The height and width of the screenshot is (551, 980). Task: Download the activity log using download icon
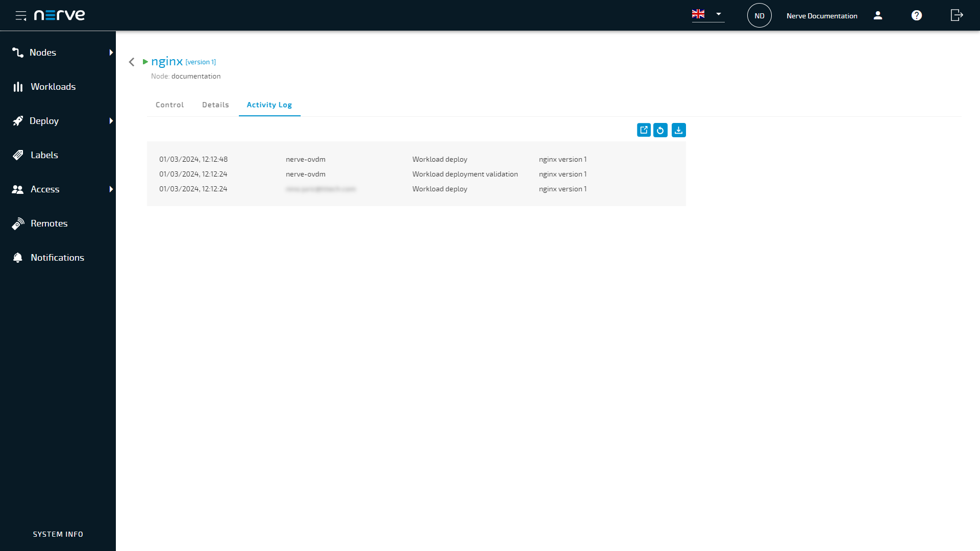click(x=678, y=130)
